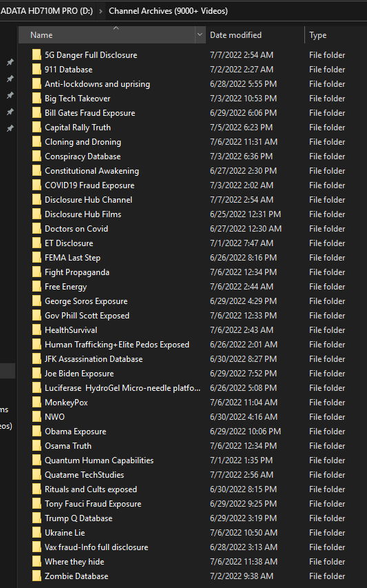Select Human Trafficking+Elite Pedos Exposed folder name

(117, 345)
